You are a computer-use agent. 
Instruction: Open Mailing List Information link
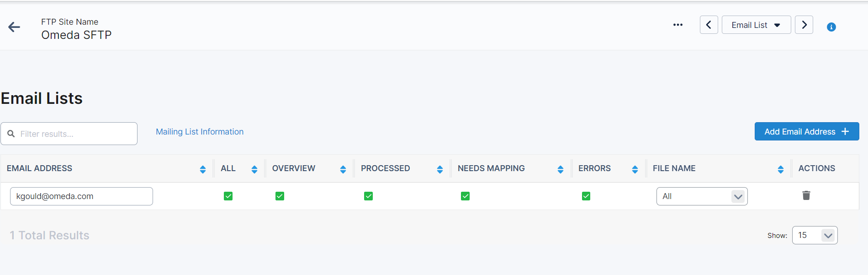point(200,132)
